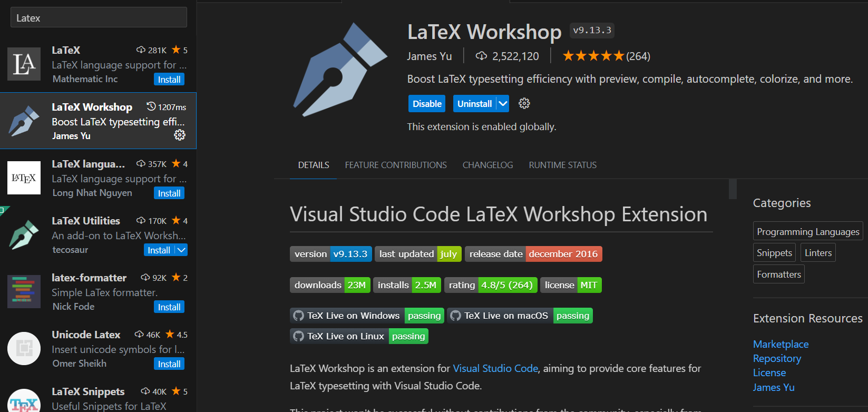Open the Visual Studio Code link
The height and width of the screenshot is (412, 868).
click(x=495, y=368)
